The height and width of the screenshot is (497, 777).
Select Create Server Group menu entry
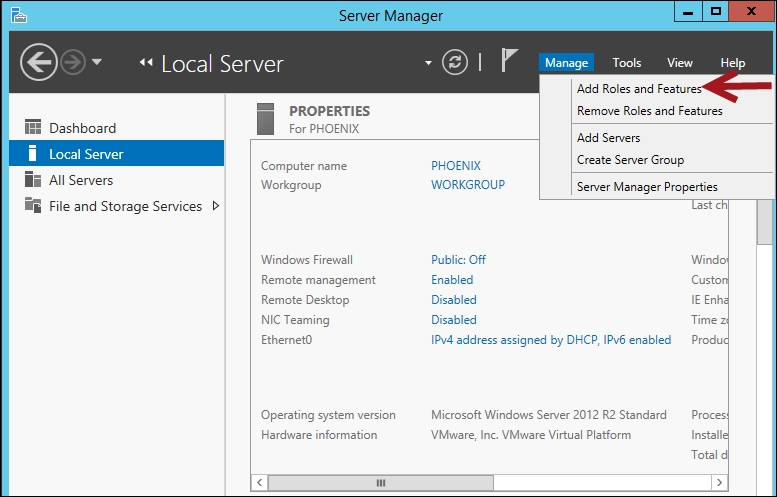click(630, 160)
